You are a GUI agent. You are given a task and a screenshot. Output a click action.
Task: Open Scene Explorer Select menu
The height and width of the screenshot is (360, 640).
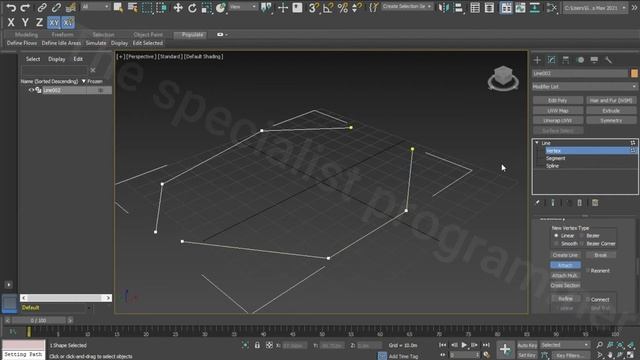[33, 59]
